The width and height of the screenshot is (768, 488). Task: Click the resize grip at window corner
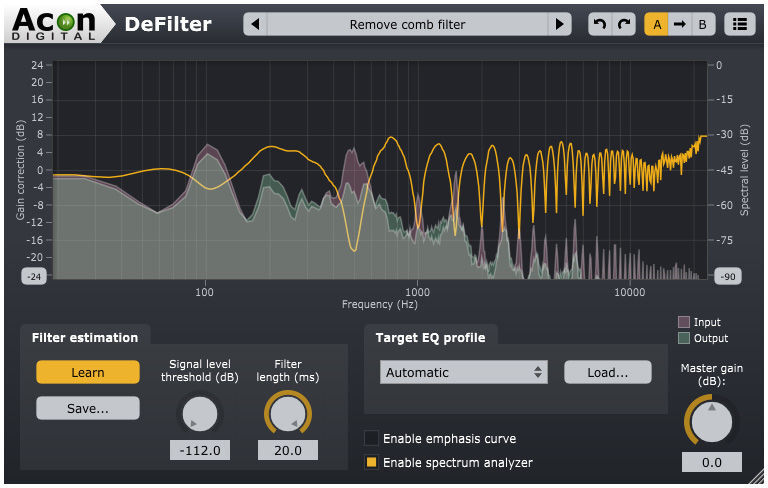[757, 478]
